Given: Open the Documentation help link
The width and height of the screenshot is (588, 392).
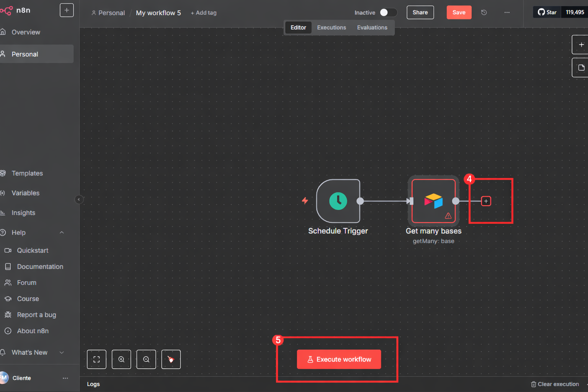Looking at the screenshot, I should click(40, 266).
